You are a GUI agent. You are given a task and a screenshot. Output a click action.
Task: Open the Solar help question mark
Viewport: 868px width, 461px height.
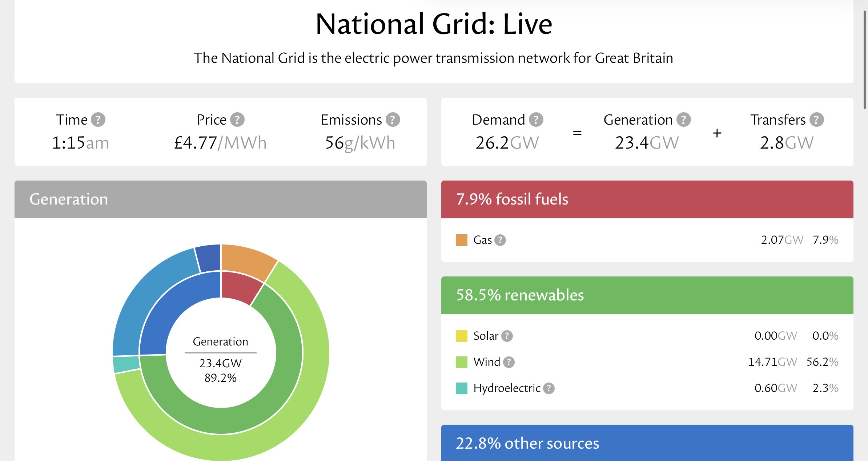click(x=507, y=336)
